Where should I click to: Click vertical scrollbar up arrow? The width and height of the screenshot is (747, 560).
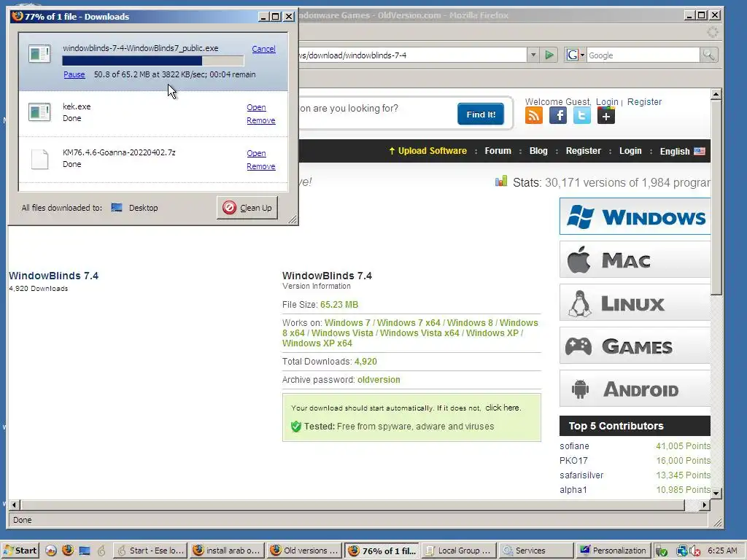pyautogui.click(x=716, y=94)
